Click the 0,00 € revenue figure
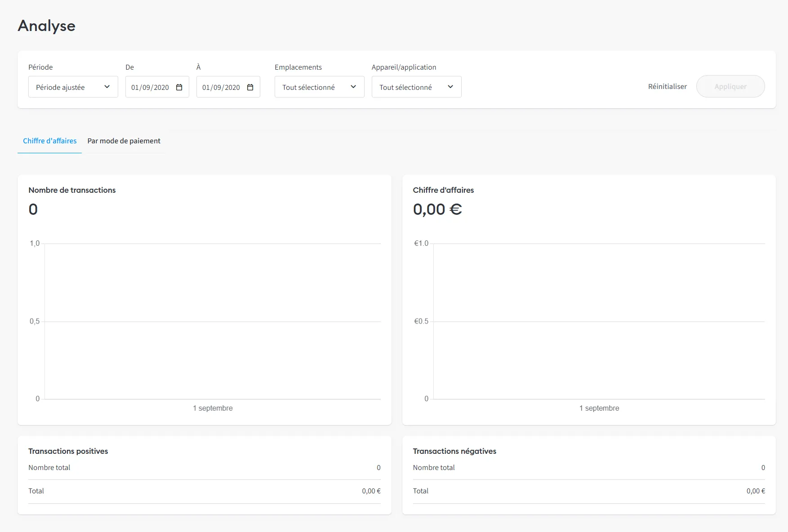The height and width of the screenshot is (532, 788). coord(437,209)
